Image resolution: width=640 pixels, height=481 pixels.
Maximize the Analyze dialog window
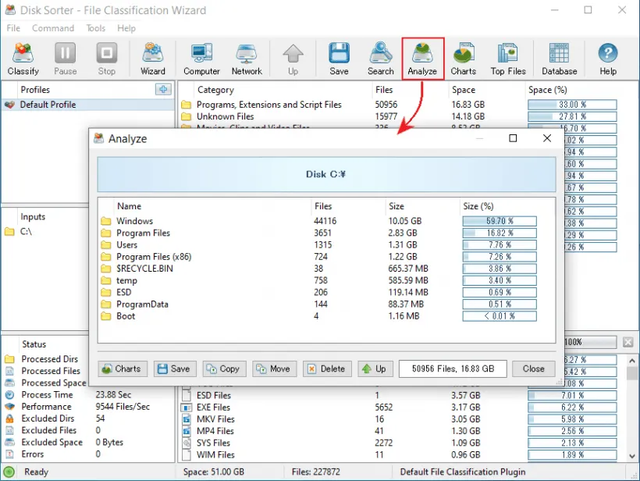pos(513,138)
